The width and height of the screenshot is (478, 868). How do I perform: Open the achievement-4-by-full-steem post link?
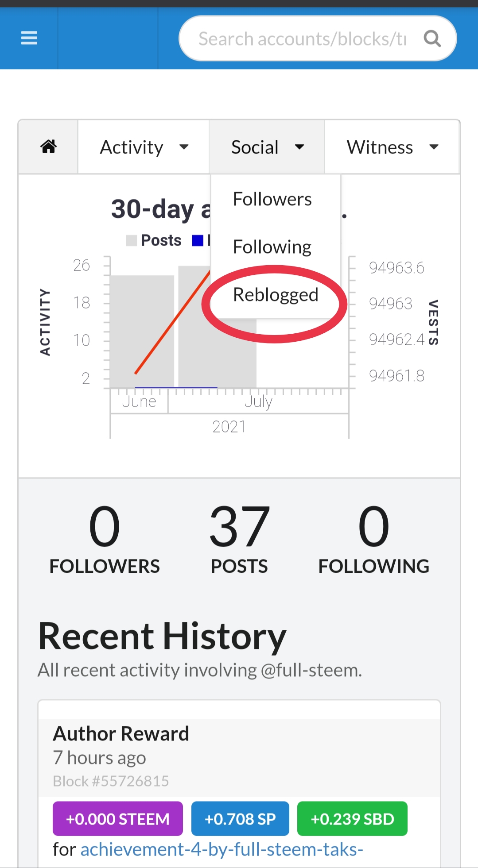[x=222, y=850]
